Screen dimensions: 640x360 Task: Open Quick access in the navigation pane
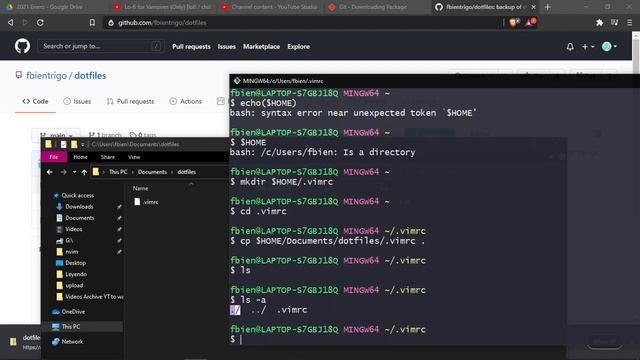73,196
